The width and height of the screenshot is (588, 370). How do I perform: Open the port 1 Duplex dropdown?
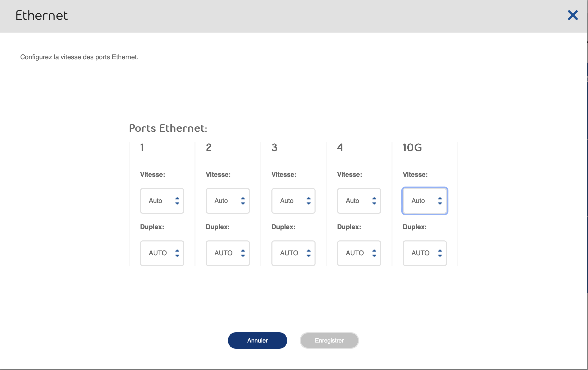point(159,253)
